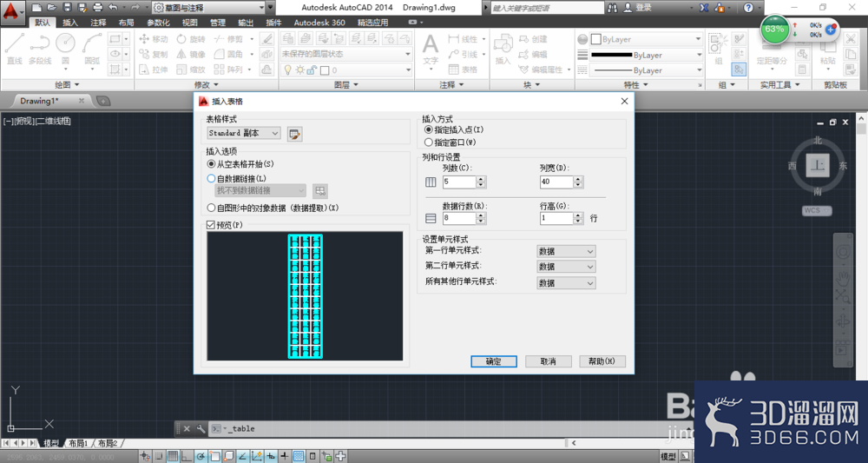The width and height of the screenshot is (868, 463).
Task: Click the Table (表格) ribbon tool
Action: coord(464,69)
